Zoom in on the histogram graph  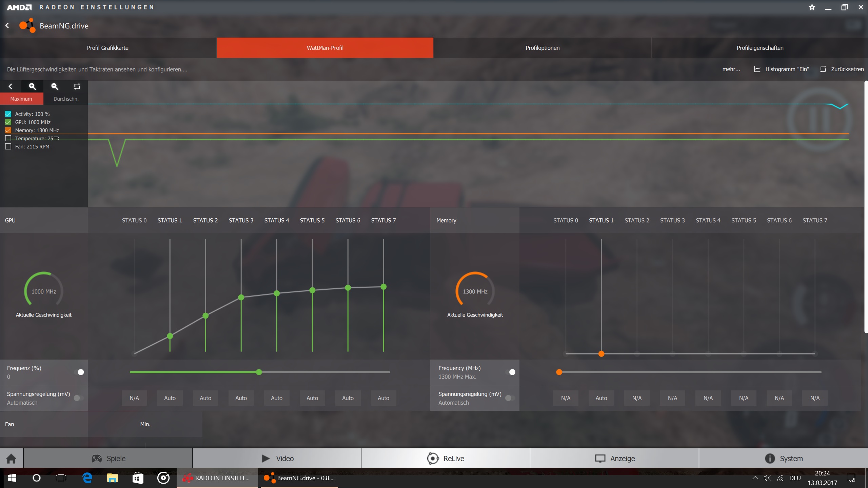(33, 86)
